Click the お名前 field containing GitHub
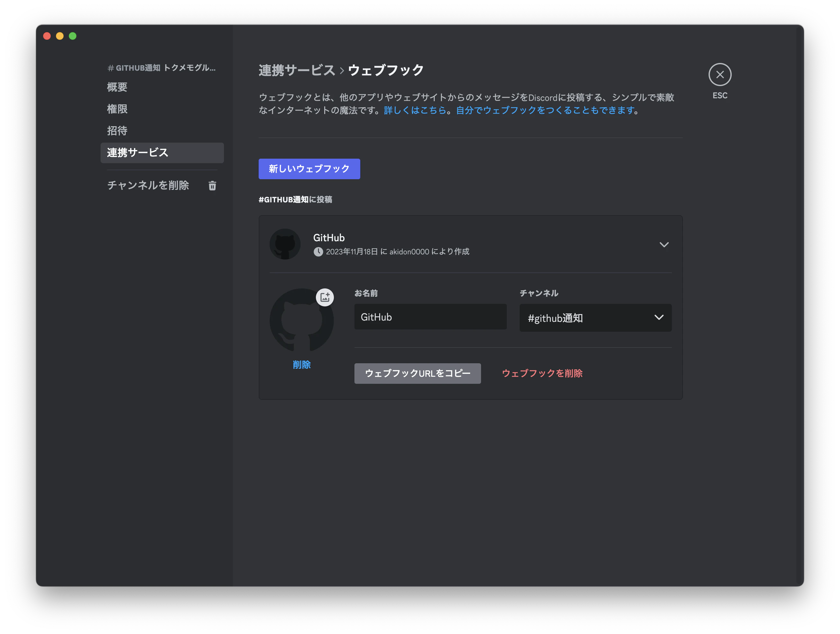The height and width of the screenshot is (634, 840). point(430,317)
